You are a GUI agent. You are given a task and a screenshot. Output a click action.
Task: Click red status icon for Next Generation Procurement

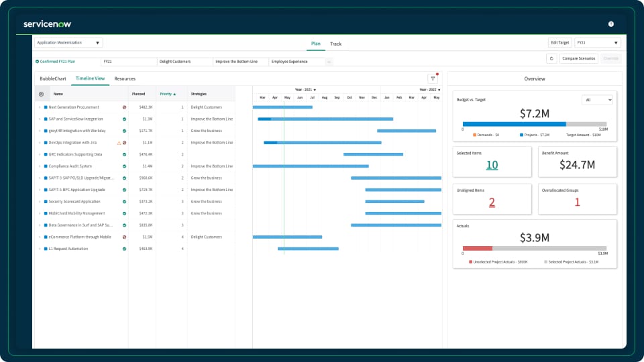pos(124,107)
